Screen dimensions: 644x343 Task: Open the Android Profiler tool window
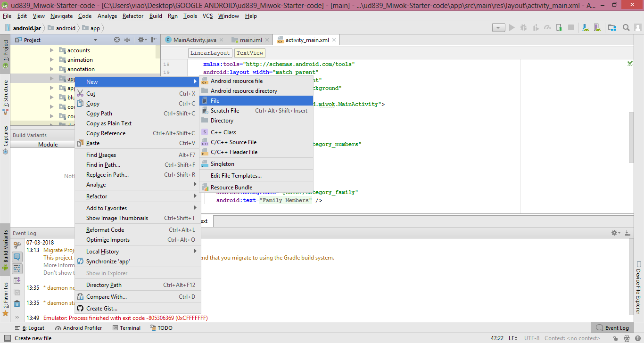(x=78, y=327)
